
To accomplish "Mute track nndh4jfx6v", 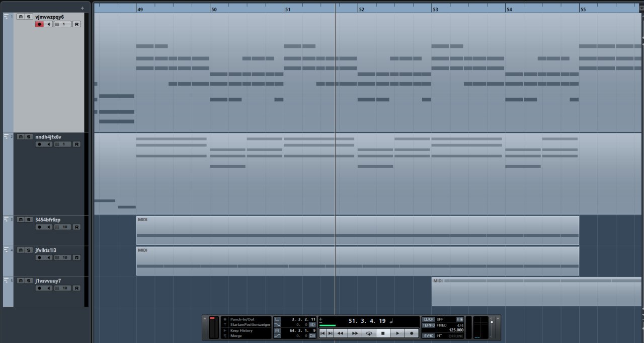I will coord(20,137).
